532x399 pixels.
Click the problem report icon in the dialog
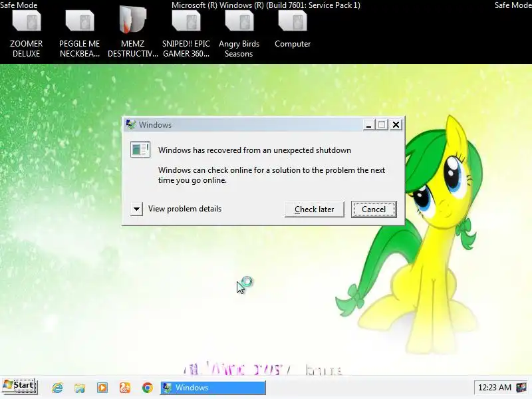[x=140, y=150]
